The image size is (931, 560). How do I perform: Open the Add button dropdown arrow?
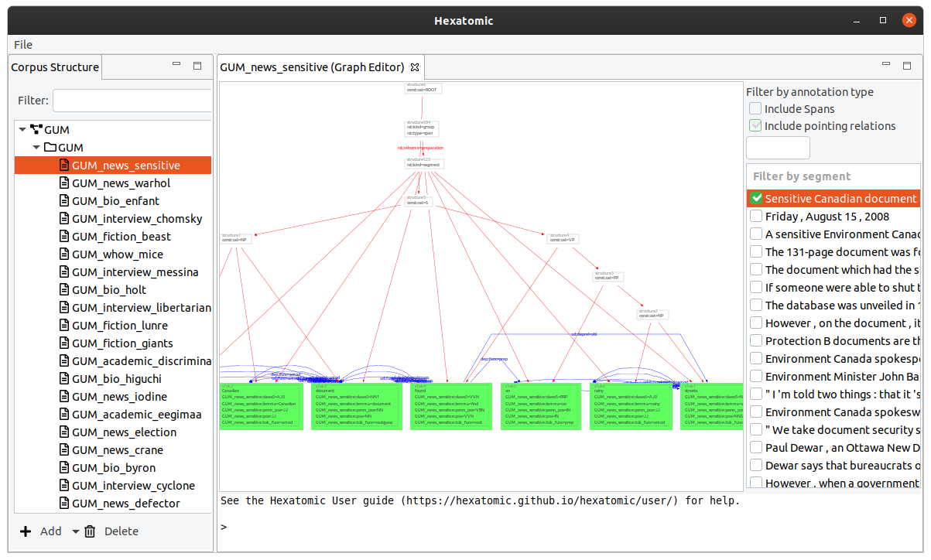click(75, 531)
